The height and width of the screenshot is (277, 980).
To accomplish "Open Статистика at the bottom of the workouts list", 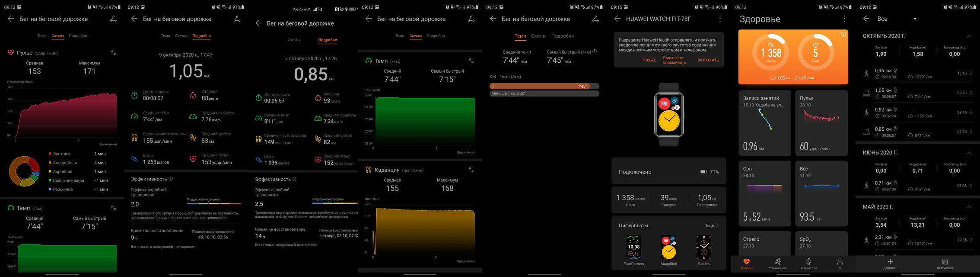I will pyautogui.click(x=945, y=264).
